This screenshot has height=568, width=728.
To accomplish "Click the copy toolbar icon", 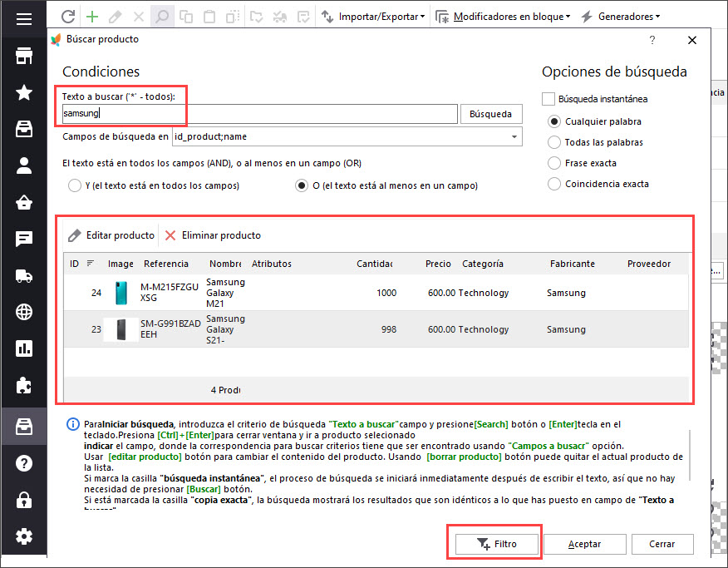I will 186,17.
